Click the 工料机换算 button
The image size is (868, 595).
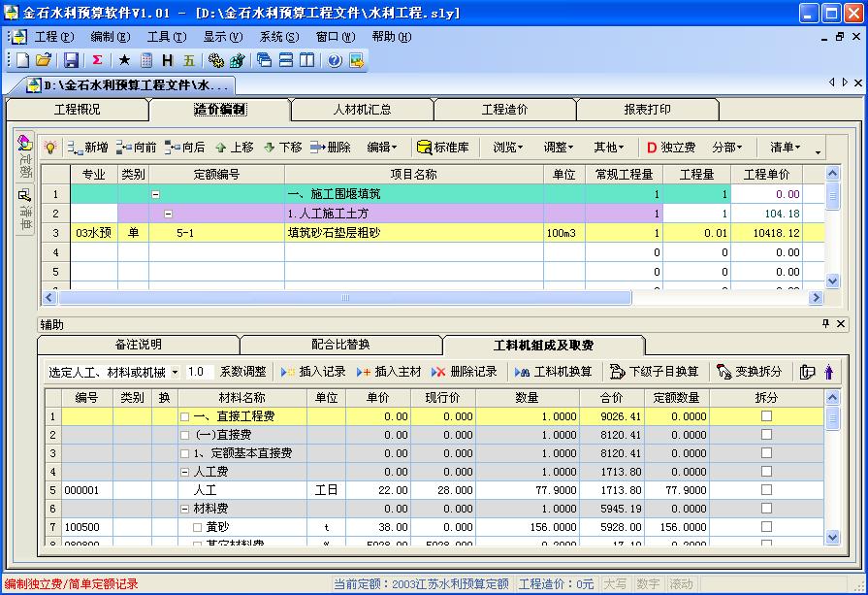[x=553, y=372]
